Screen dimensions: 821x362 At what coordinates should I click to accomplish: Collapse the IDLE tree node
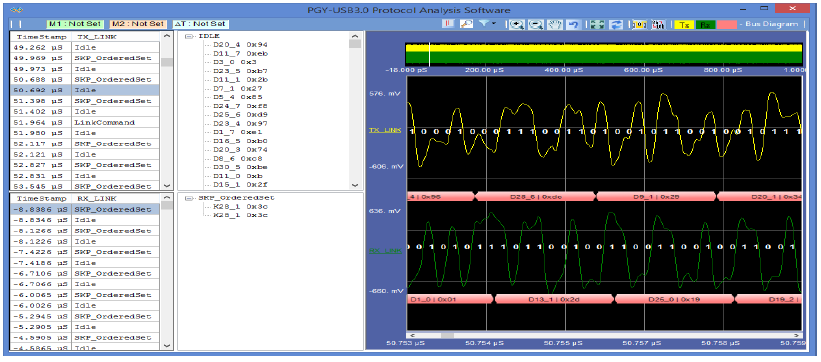pyautogui.click(x=189, y=36)
